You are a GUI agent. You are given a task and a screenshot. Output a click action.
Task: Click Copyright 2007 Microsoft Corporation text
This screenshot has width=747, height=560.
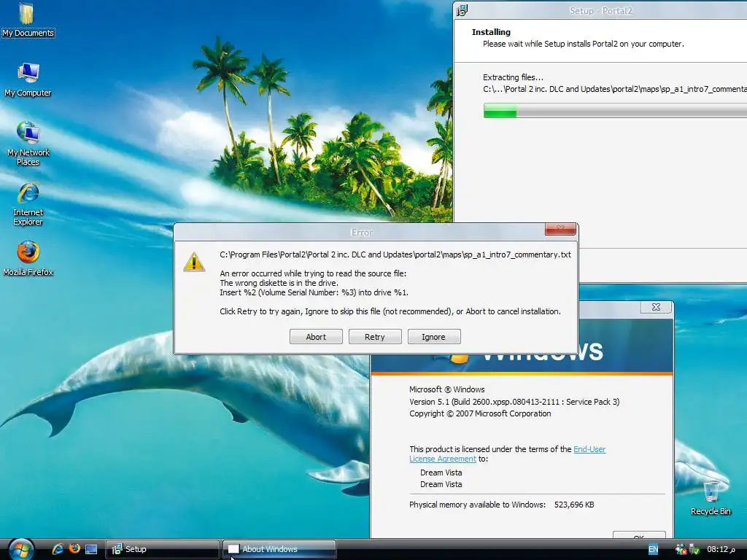click(x=480, y=413)
